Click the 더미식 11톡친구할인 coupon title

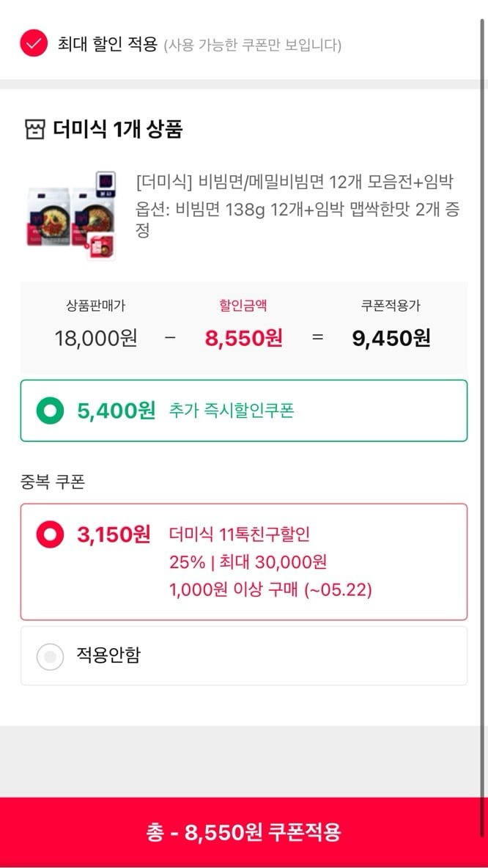click(240, 534)
